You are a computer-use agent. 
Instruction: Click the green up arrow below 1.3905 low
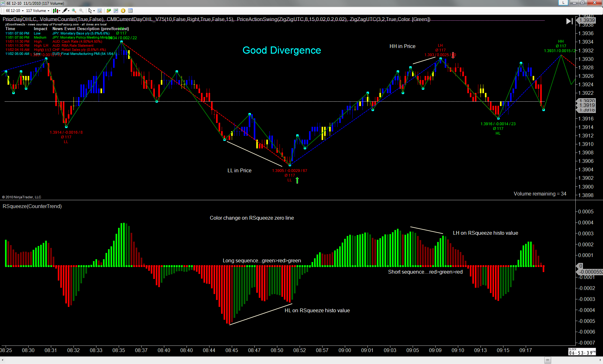297,180
